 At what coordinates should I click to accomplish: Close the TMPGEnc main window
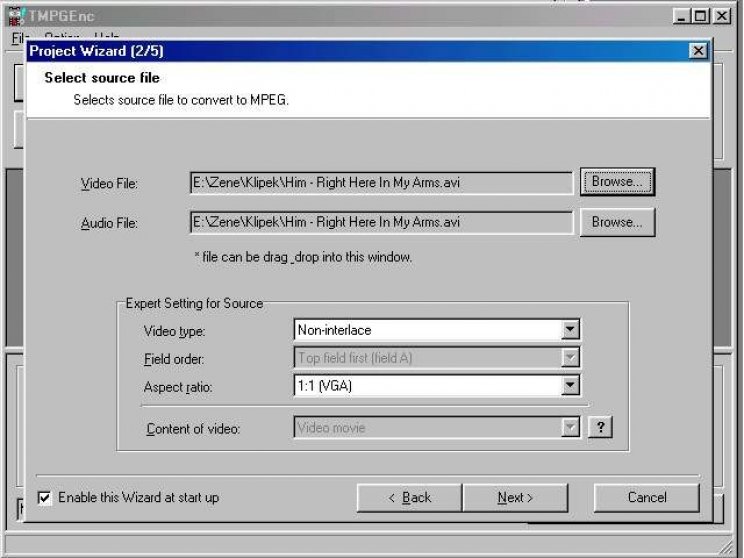coord(722,16)
